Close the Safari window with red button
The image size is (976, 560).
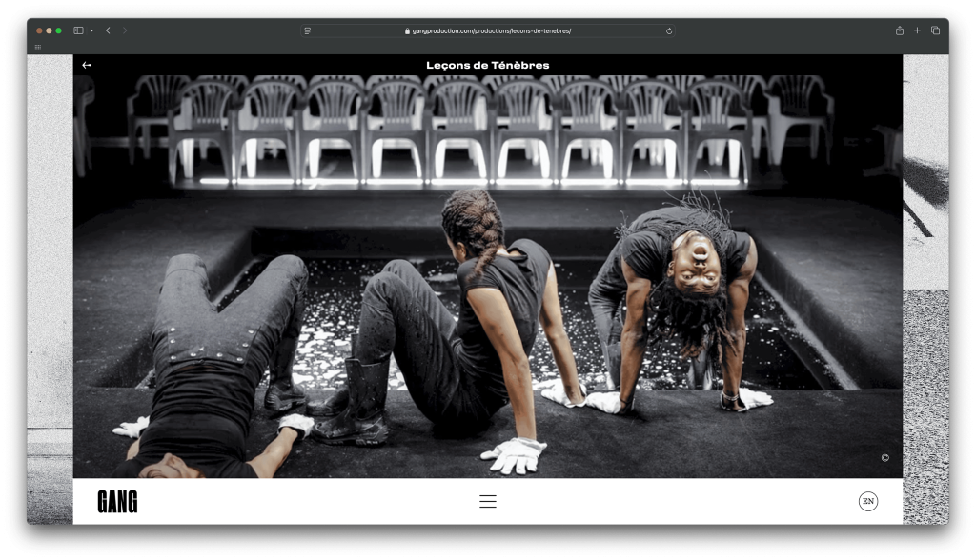click(39, 30)
